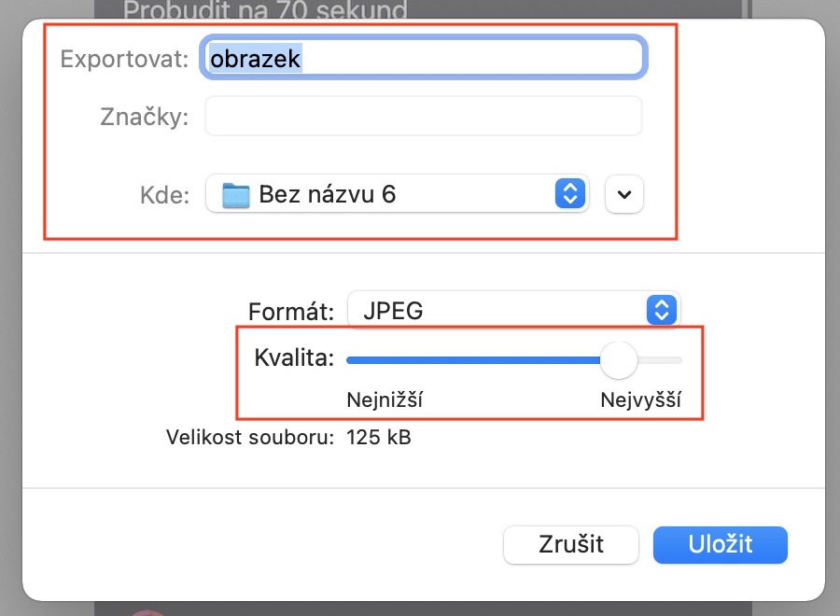Save the export with Uložit

[x=720, y=544]
